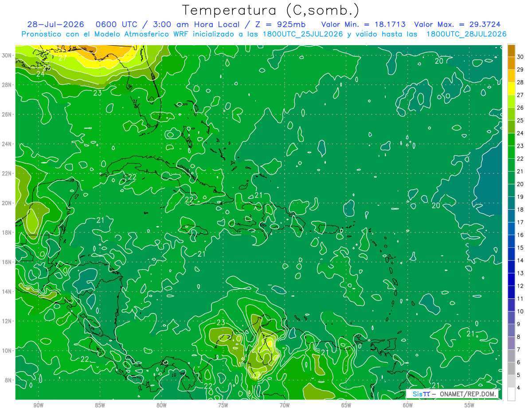
Task: Click the legend value "12"
Action: coord(520,286)
